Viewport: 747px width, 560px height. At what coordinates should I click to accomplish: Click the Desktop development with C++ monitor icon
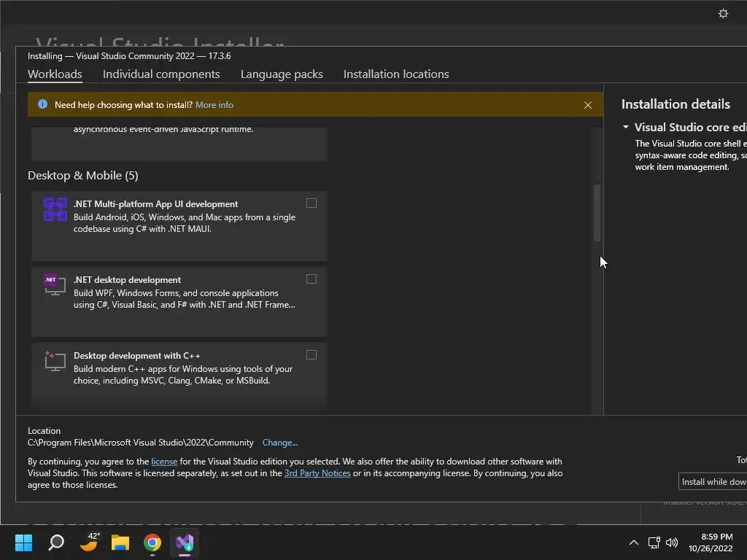[x=55, y=361]
